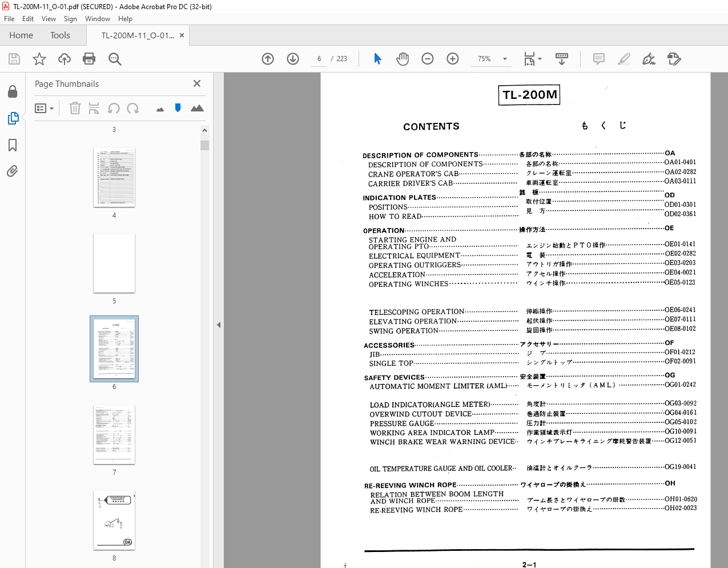Image resolution: width=728 pixels, height=568 pixels.
Task: Toggle the scrolling mode toolbar icon
Action: 562,59
